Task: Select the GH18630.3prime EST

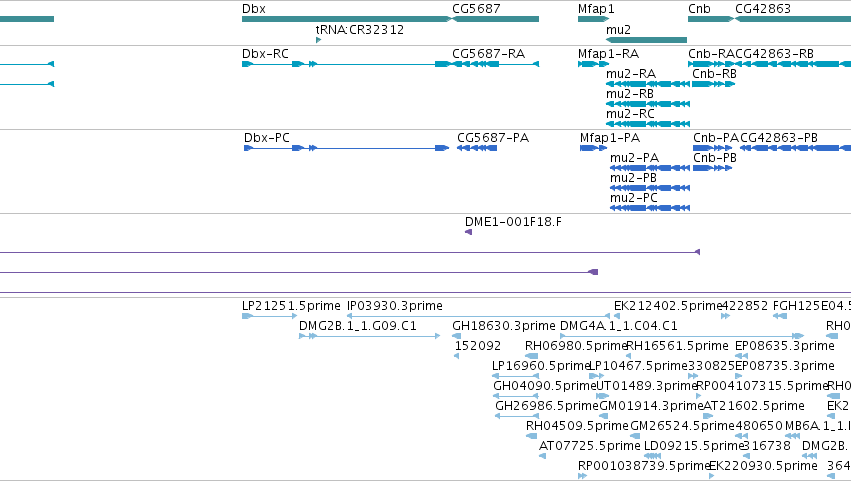Action: [456, 337]
